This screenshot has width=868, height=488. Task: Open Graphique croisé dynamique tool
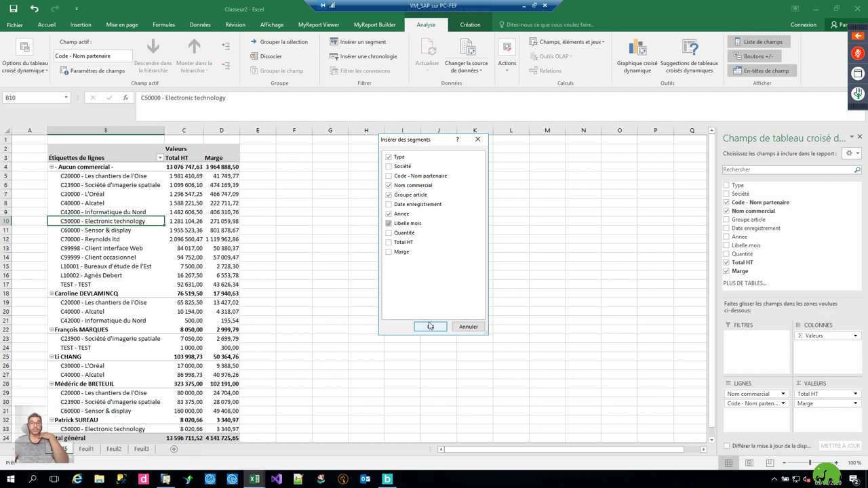(637, 56)
